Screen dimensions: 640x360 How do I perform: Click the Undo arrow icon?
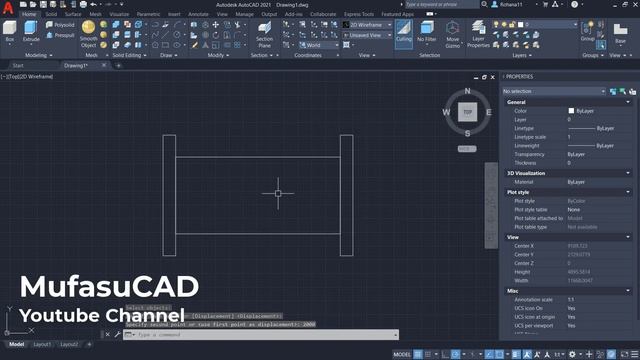pyautogui.click(x=93, y=4)
